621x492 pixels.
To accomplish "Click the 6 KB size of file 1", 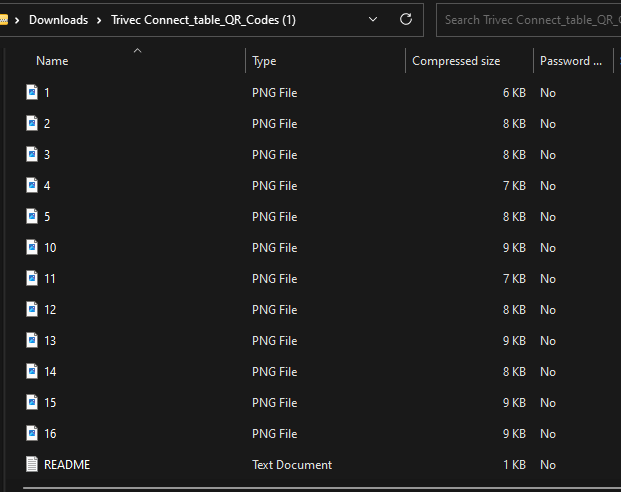I will tap(514, 93).
